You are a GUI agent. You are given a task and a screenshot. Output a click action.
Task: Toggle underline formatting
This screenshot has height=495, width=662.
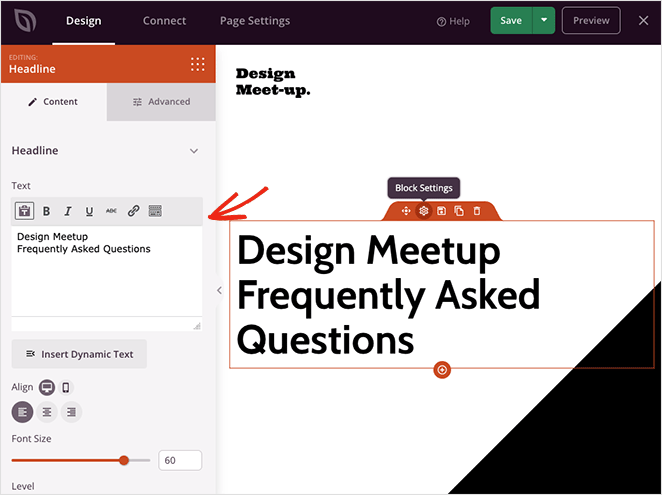[x=89, y=211]
